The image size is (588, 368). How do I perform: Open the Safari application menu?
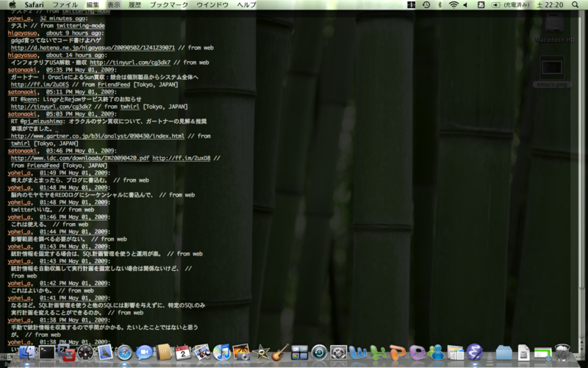click(34, 5)
